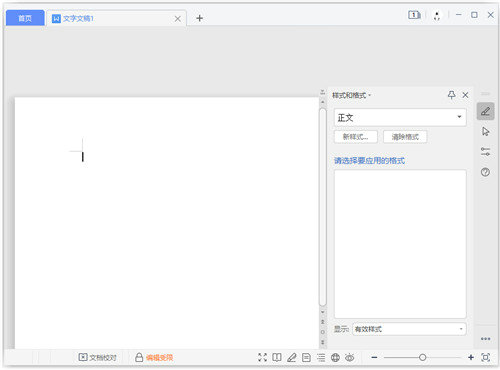Open a new tab with plus button
The width and height of the screenshot is (500, 370).
[199, 18]
